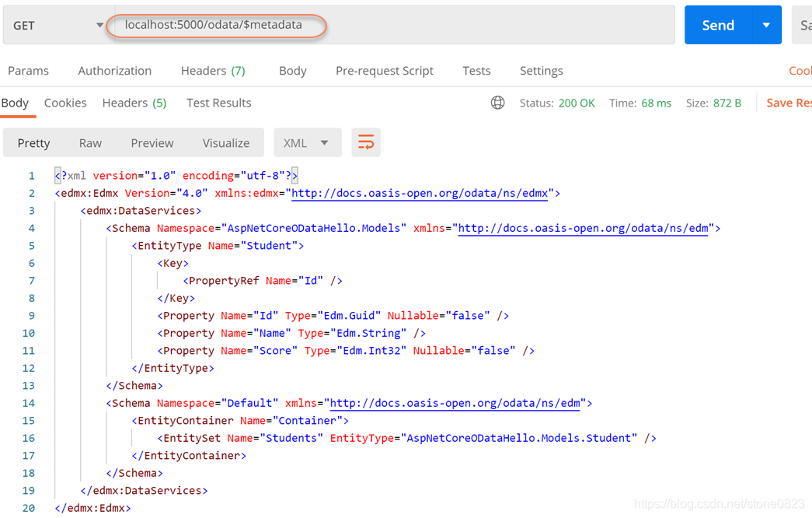Click the PropertyRef Name="Id" line

263,281
